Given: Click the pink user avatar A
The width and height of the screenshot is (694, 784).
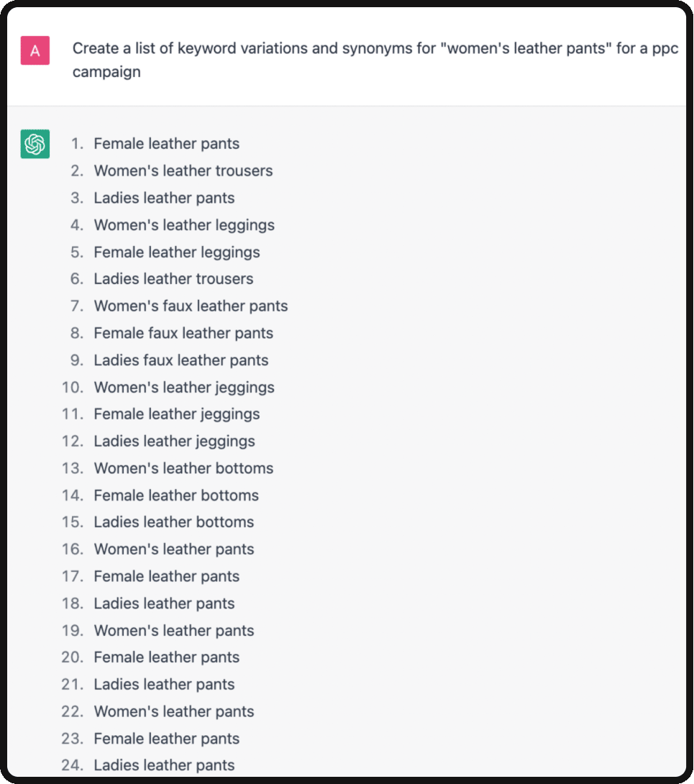Looking at the screenshot, I should click(x=35, y=50).
